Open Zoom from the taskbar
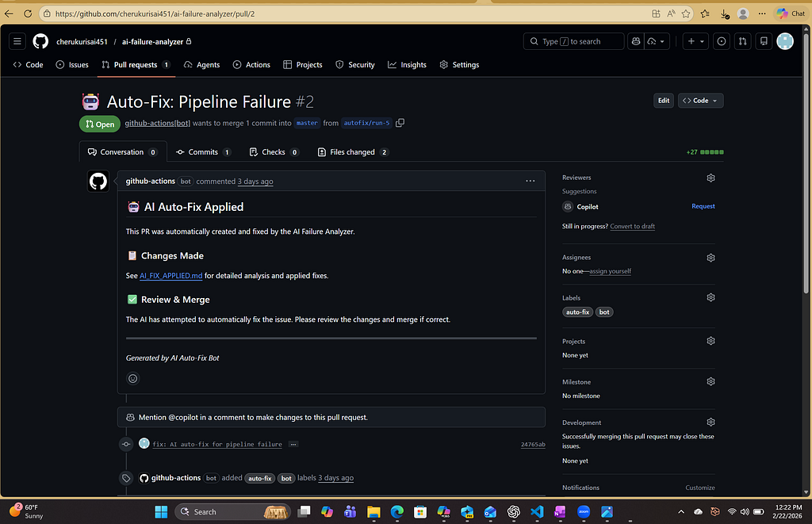This screenshot has width=812, height=524. (x=584, y=511)
